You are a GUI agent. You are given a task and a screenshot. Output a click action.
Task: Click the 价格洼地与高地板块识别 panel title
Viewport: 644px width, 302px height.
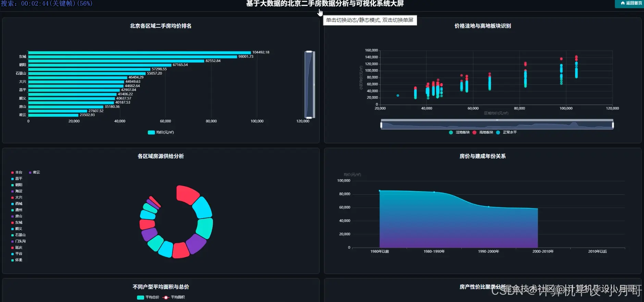click(x=483, y=26)
